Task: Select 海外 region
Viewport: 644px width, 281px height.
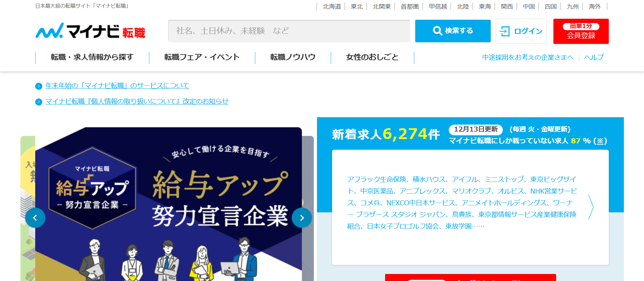Action: pyautogui.click(x=595, y=6)
